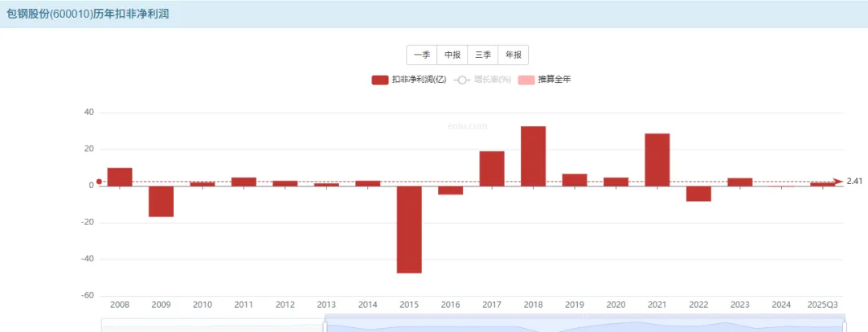Click the 2012 profit bar
This screenshot has width=868, height=332.
[285, 184]
